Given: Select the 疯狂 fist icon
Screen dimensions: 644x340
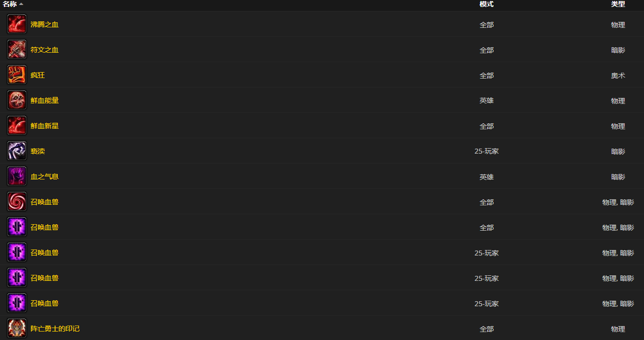Looking at the screenshot, I should 17,75.
